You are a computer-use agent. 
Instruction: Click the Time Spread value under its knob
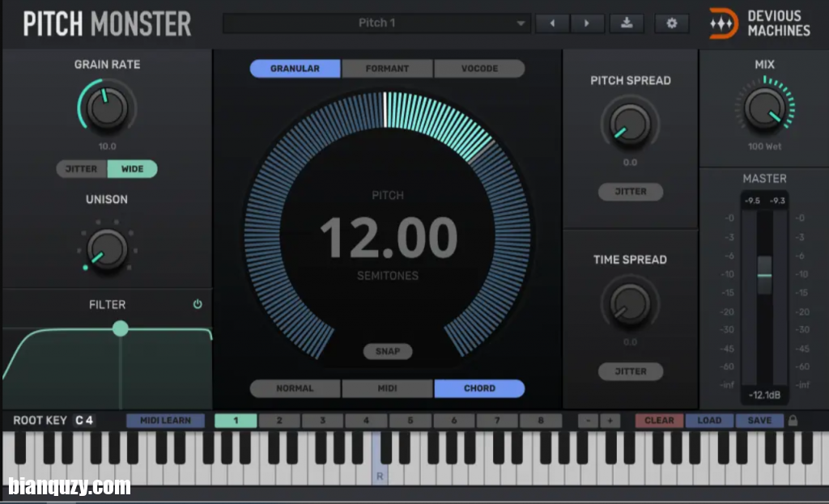[630, 342]
